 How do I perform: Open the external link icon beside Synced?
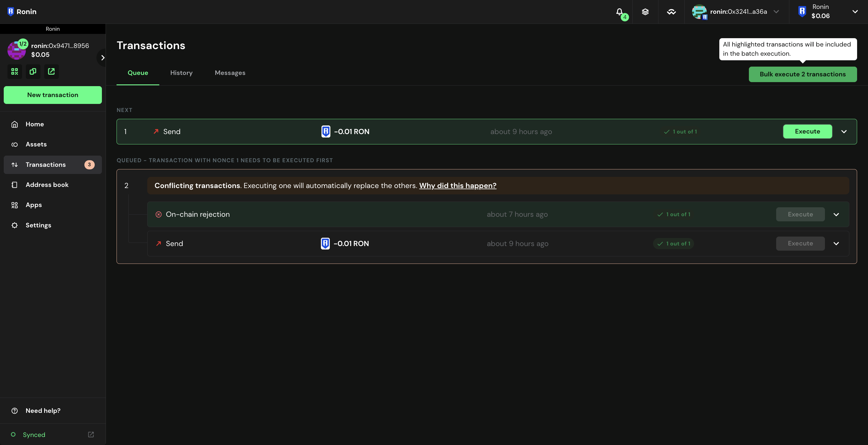pos(91,435)
